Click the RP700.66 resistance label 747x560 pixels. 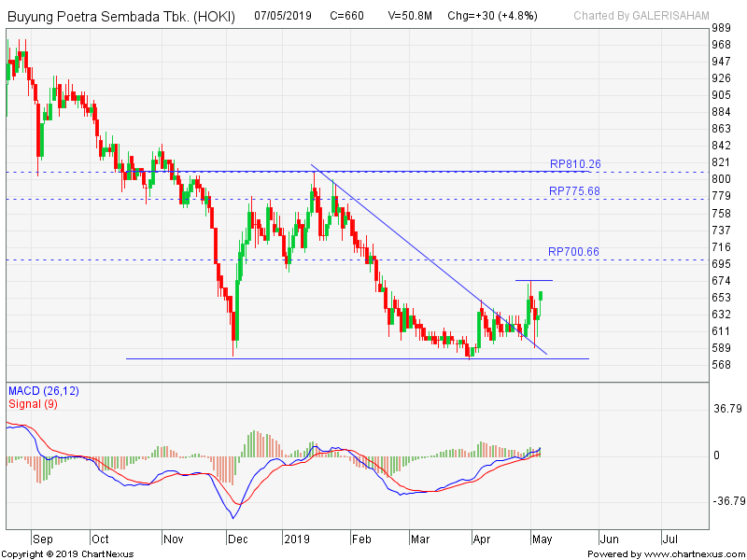pos(573,252)
